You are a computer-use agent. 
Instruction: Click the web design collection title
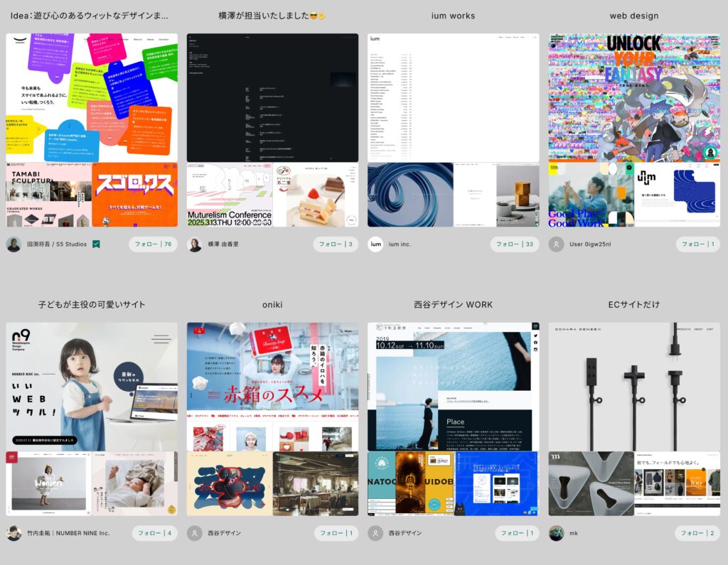[633, 16]
